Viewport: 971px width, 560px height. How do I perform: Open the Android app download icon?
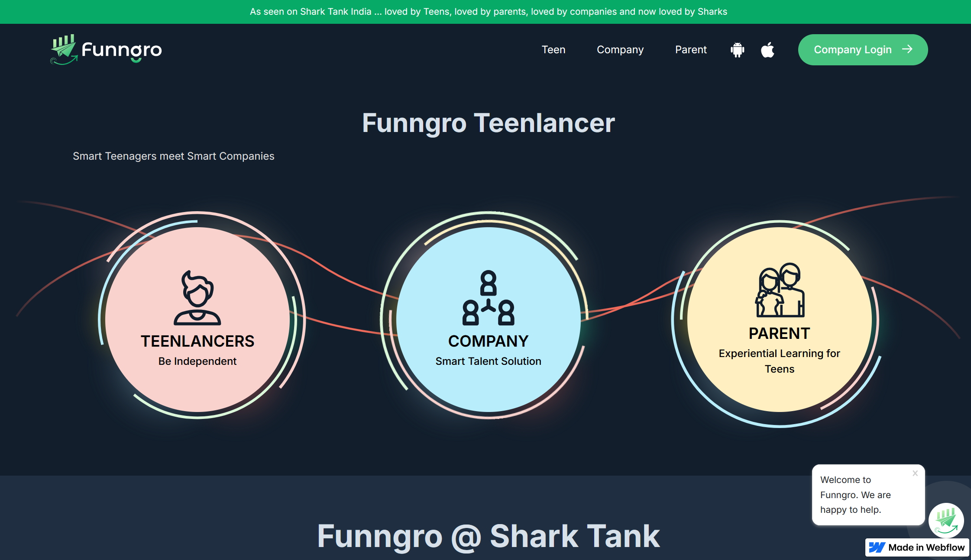pyautogui.click(x=737, y=50)
